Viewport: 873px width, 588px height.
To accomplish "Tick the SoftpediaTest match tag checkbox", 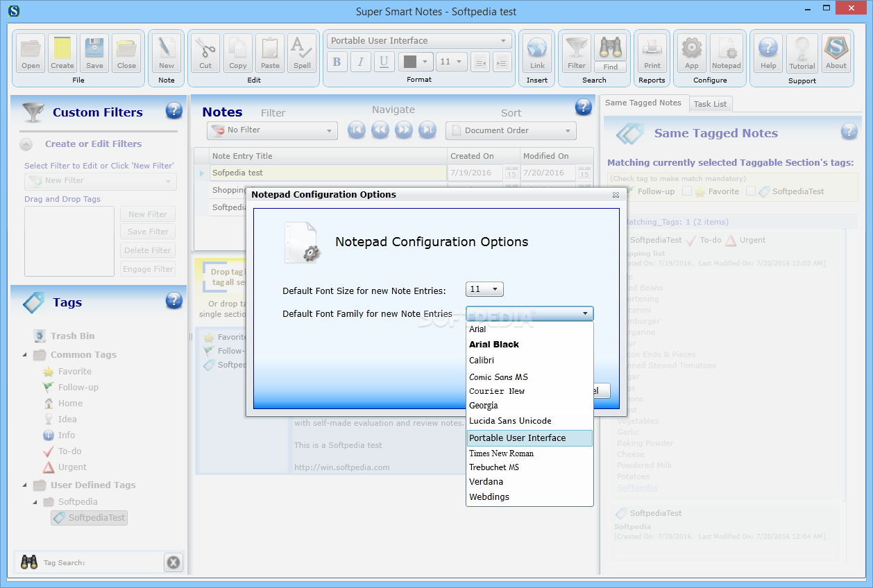I will [750, 191].
